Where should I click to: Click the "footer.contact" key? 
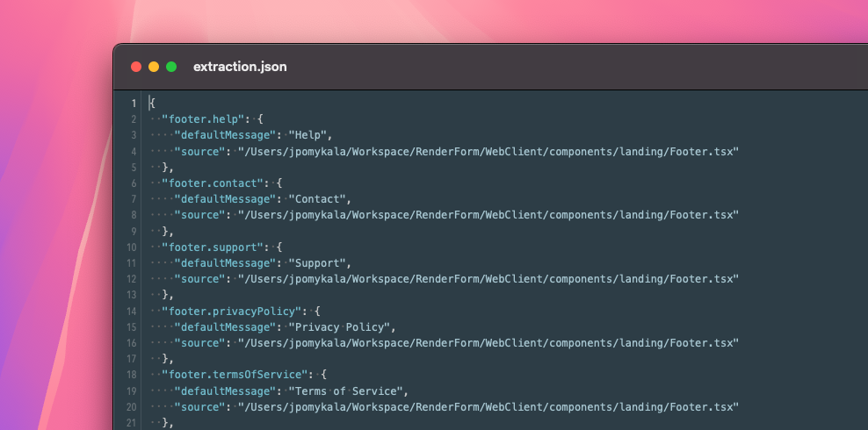(213, 183)
